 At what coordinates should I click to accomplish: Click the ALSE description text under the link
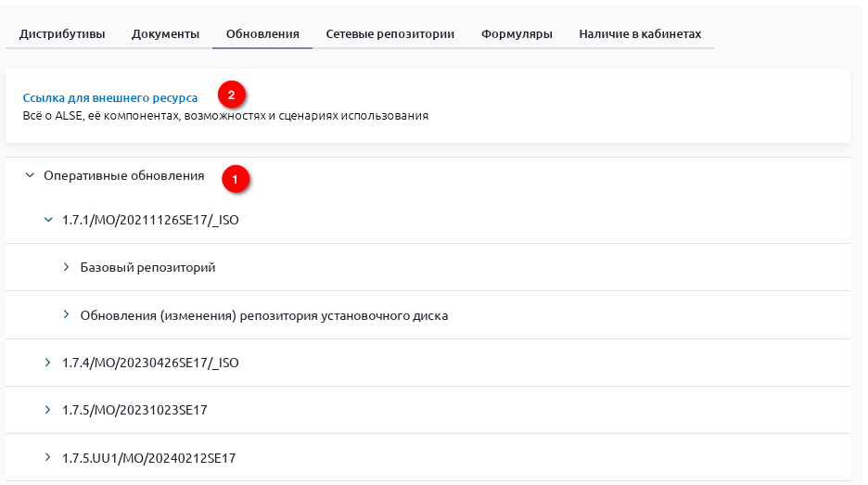coord(225,116)
